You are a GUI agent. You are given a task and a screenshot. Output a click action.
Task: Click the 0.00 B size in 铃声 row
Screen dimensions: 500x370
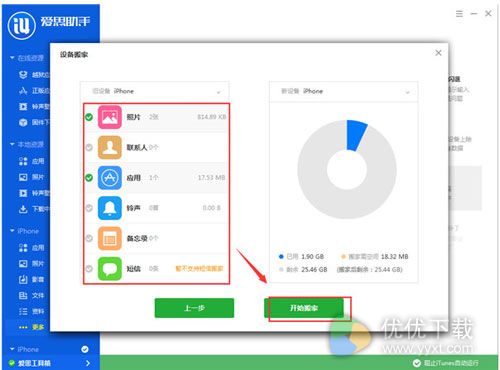211,208
